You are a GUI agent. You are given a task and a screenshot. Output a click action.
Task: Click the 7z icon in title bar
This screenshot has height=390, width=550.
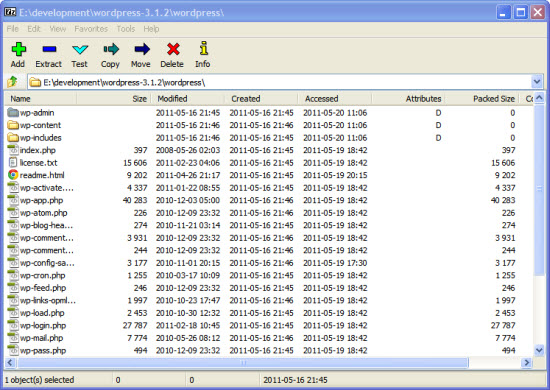point(10,12)
